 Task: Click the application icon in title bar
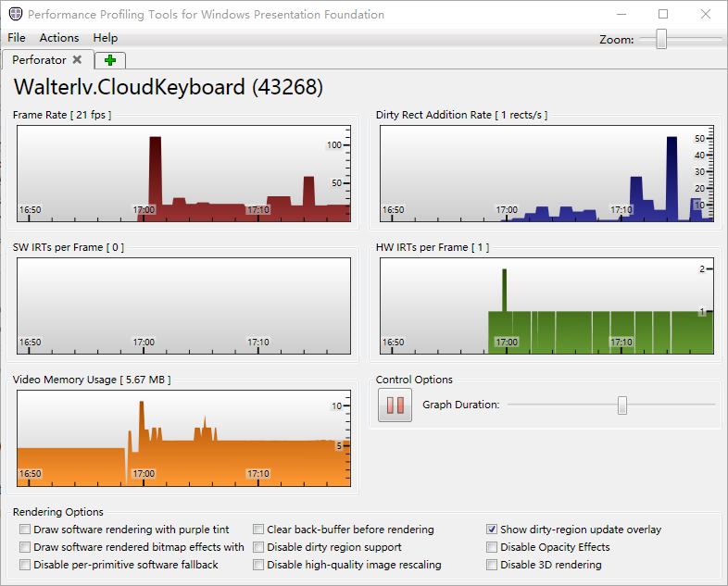coord(15,15)
